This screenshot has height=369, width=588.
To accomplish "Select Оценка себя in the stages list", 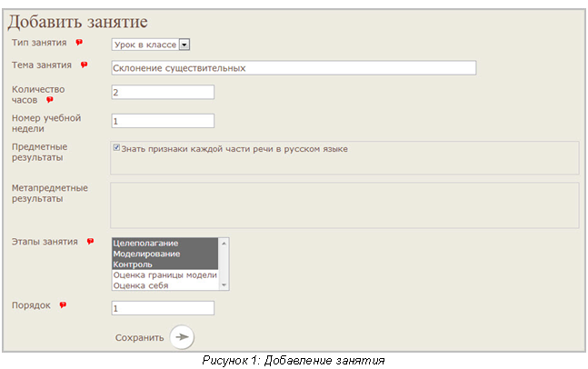I will [165, 285].
